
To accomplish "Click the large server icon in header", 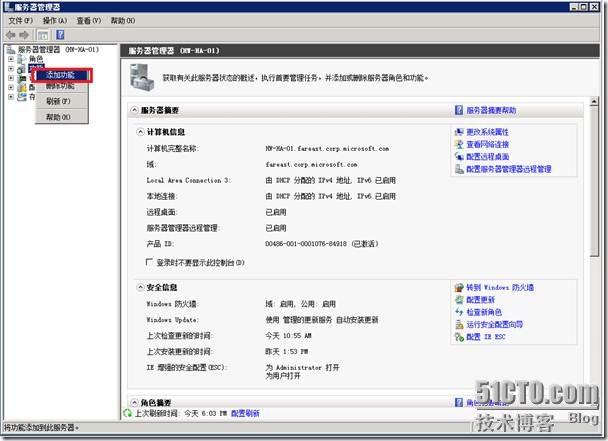I will 140,77.
